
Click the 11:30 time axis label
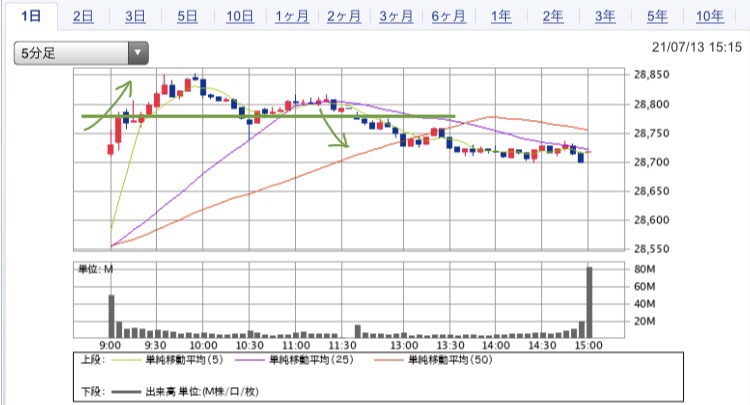click(x=342, y=345)
